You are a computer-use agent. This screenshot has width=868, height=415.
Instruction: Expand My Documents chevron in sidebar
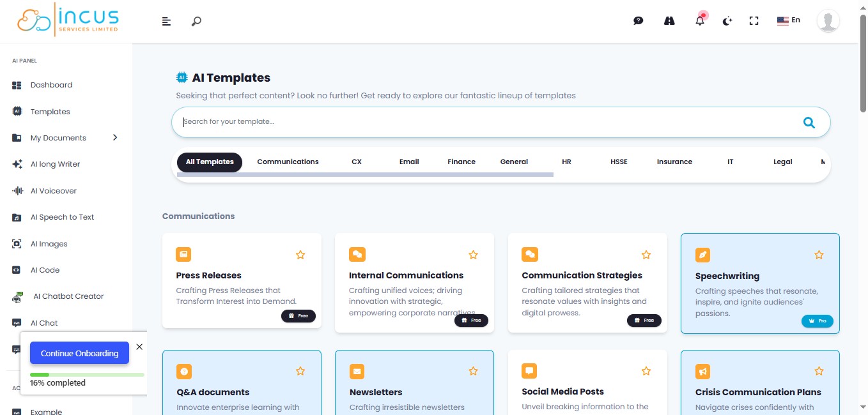click(115, 137)
